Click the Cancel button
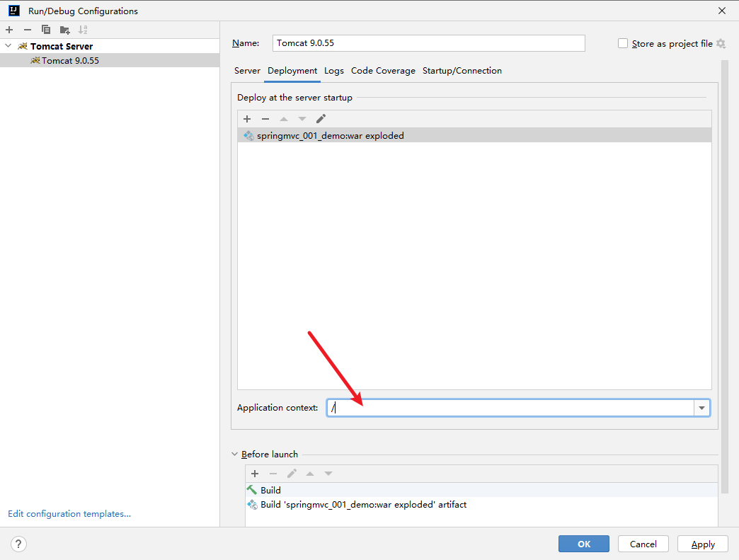This screenshot has height=560, width=739. [x=643, y=544]
